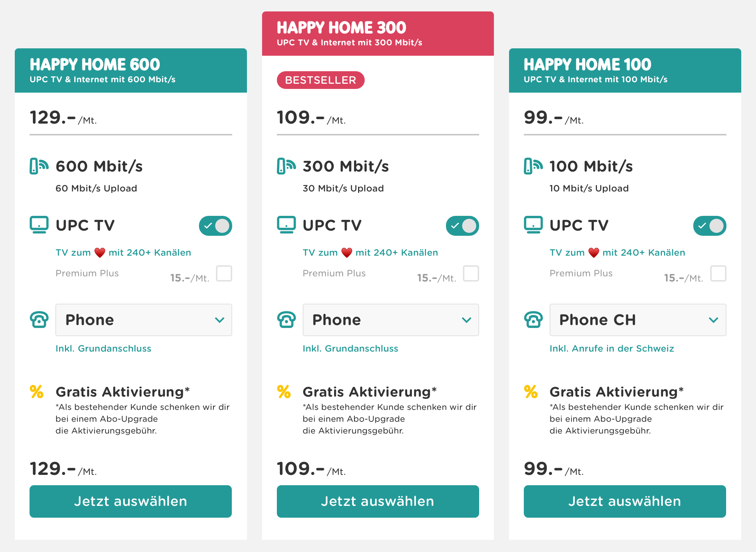Viewport: 756px width, 552px height.
Task: Click the TV icon in Happy Home 300
Action: pyautogui.click(x=286, y=225)
